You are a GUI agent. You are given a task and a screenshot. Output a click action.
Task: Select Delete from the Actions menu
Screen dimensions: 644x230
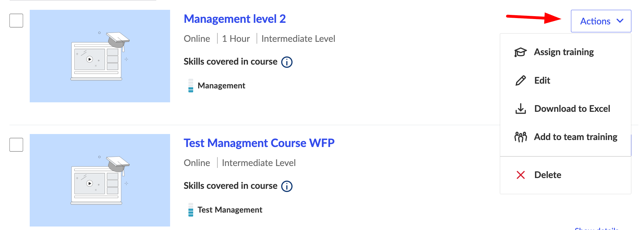(548, 175)
